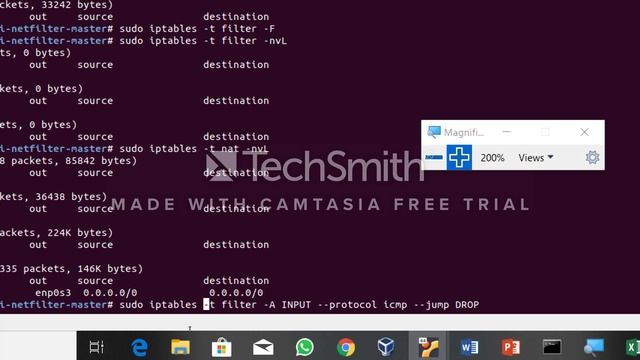Launch Google Chrome from the taskbar
Viewport: 640px width, 360px height.
tap(346, 347)
